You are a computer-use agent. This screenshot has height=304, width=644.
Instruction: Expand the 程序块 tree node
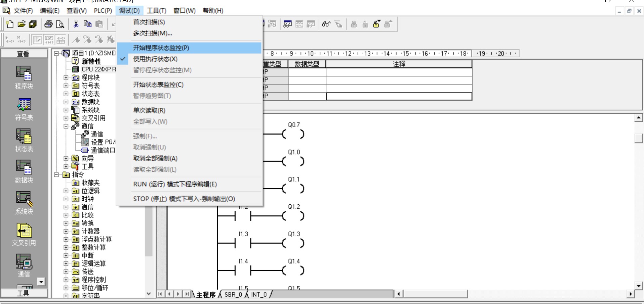click(x=66, y=78)
